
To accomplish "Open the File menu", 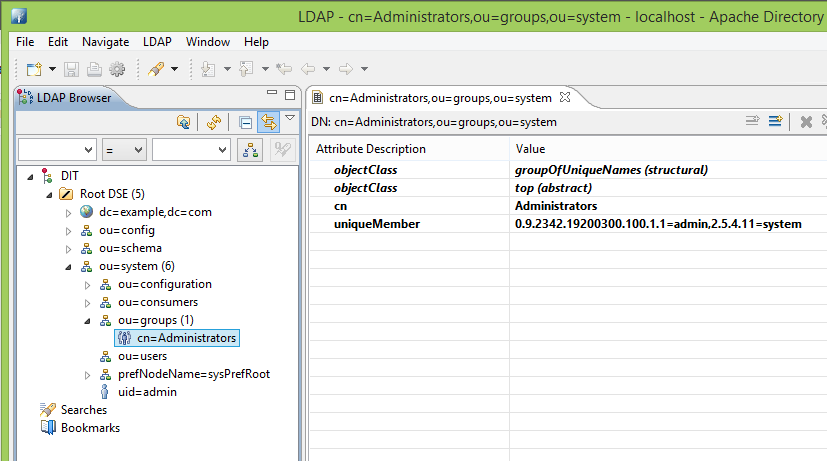I will (x=25, y=42).
